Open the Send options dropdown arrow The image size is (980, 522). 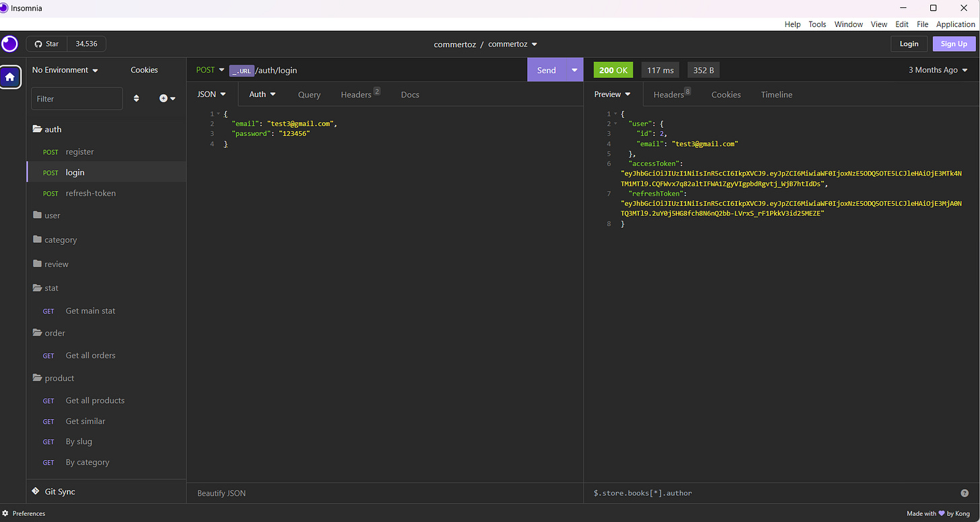(574, 70)
